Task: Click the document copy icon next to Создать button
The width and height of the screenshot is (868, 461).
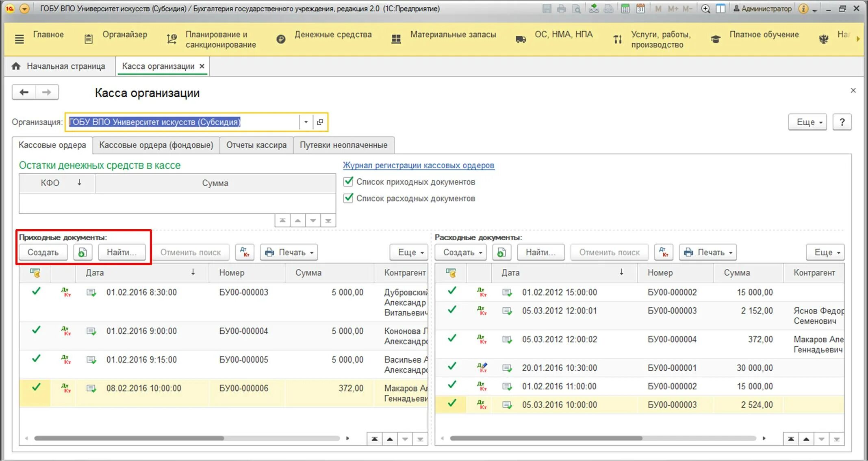Action: coord(83,252)
